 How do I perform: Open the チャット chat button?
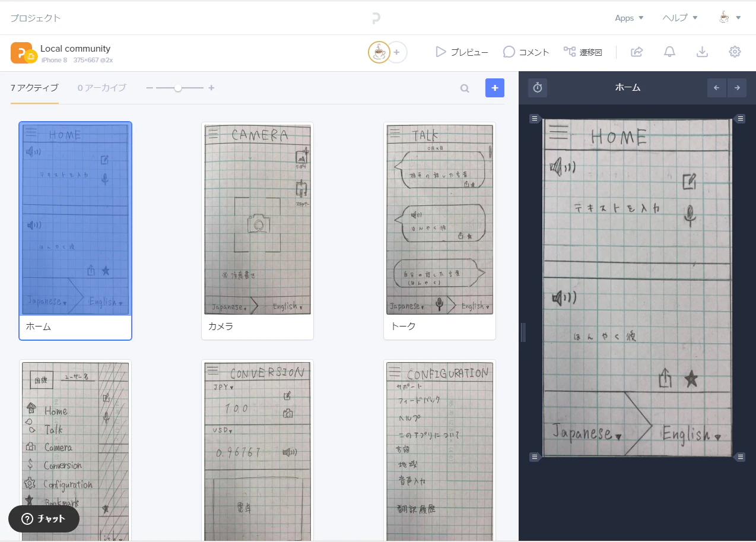coord(44,519)
